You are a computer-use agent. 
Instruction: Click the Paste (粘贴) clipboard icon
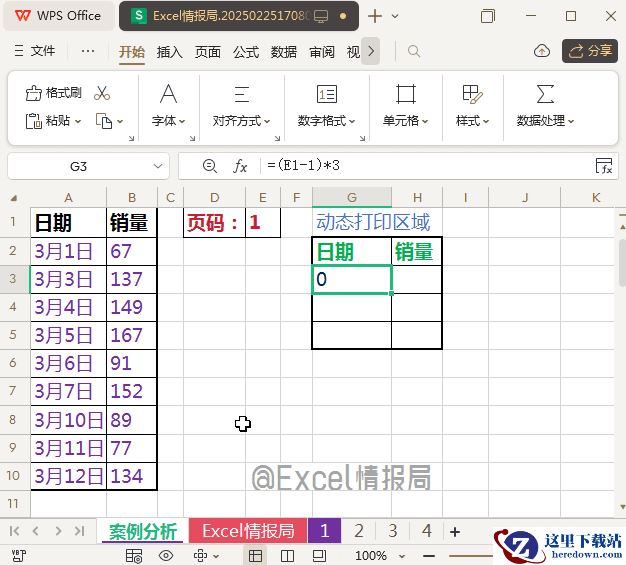click(34, 121)
